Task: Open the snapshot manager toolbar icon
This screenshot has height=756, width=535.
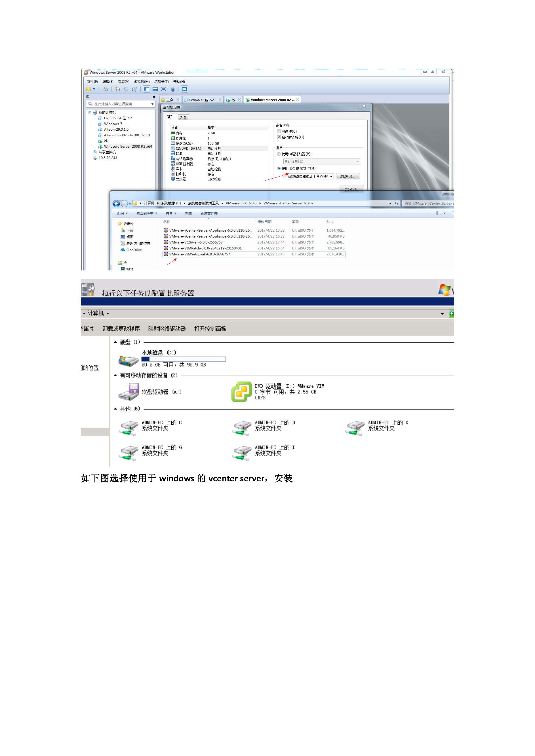Action: pyautogui.click(x=134, y=89)
